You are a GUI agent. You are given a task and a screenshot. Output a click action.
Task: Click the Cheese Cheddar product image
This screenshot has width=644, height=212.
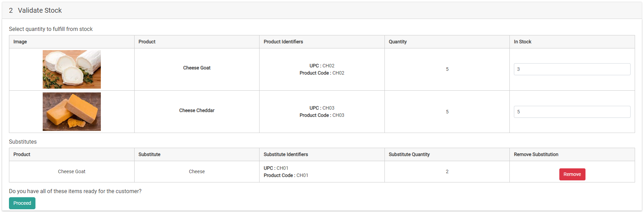71,112
